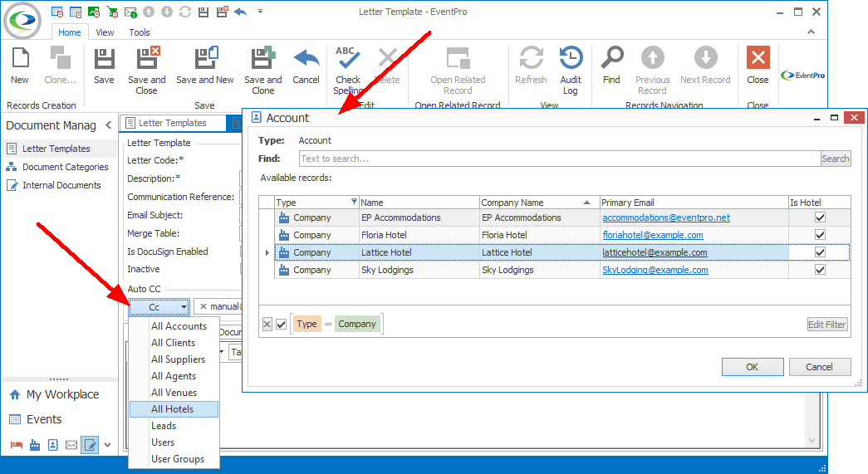Open SkyLodging@example.com email link
Image resolution: width=868 pixels, height=474 pixels.
[x=655, y=270]
